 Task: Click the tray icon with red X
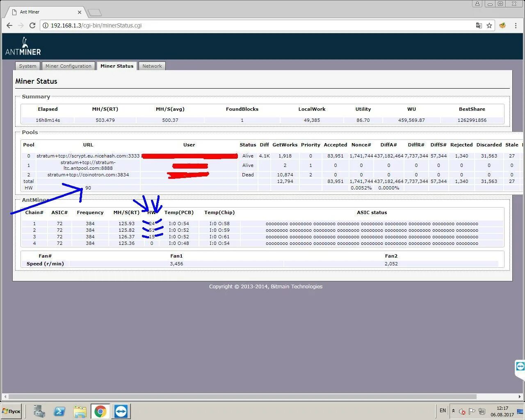coord(462,411)
